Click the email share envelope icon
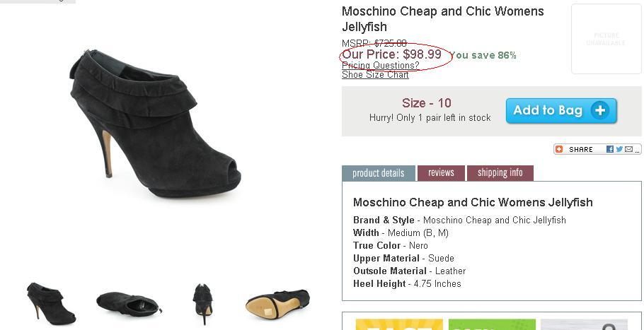This screenshot has height=330, width=644. click(628, 149)
